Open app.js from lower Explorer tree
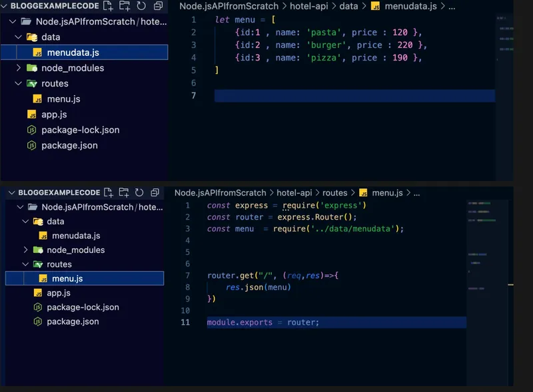This screenshot has width=533, height=392. tap(59, 293)
